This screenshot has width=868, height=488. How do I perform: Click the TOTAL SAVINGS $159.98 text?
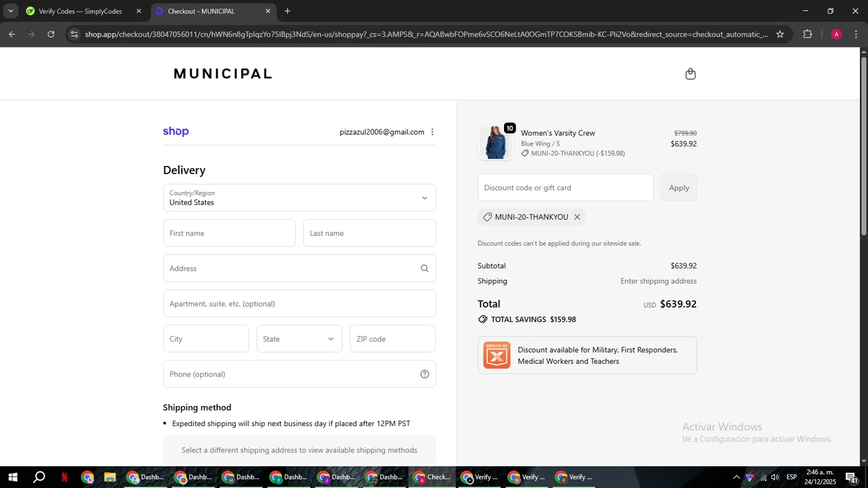[533, 319]
